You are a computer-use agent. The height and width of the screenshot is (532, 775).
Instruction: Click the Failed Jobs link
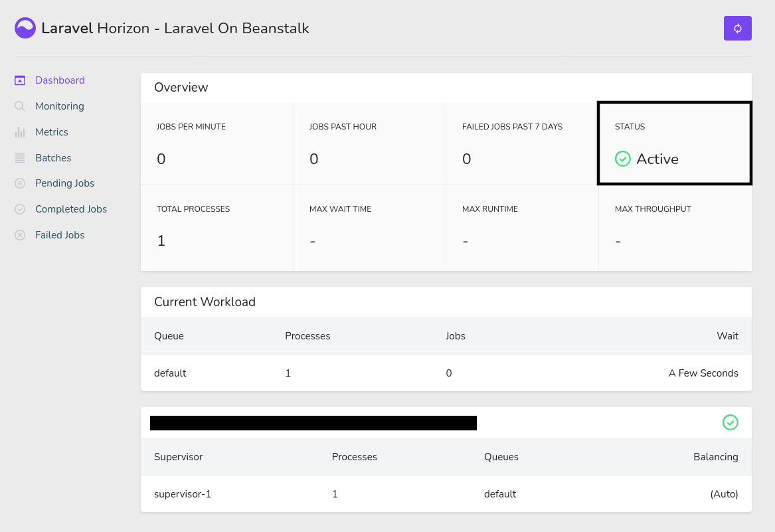pos(60,234)
